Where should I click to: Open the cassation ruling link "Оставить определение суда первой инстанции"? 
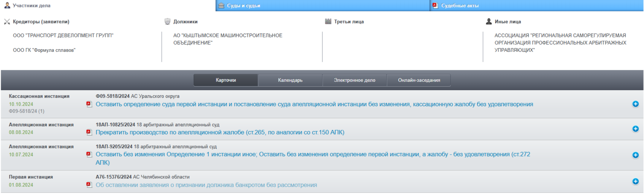[x=314, y=104]
